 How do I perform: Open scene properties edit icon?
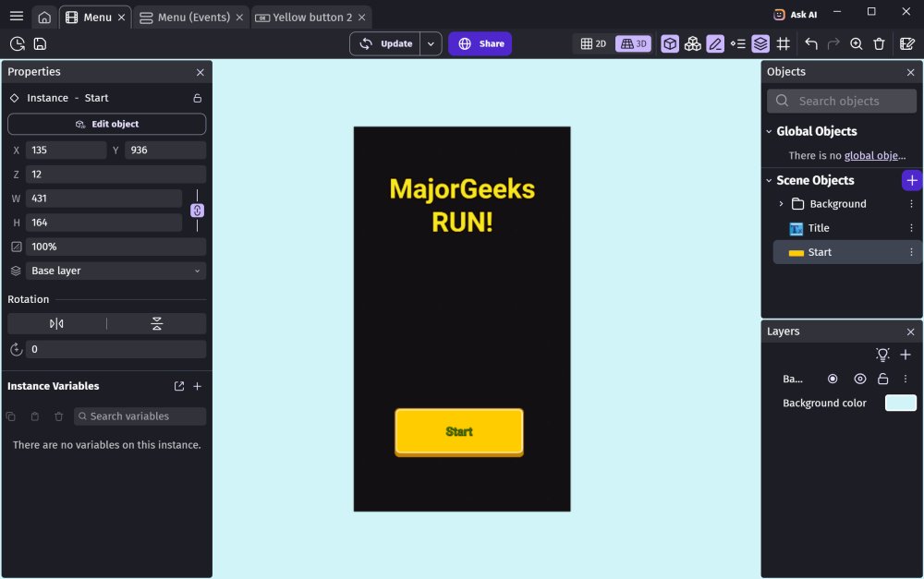coord(907,43)
